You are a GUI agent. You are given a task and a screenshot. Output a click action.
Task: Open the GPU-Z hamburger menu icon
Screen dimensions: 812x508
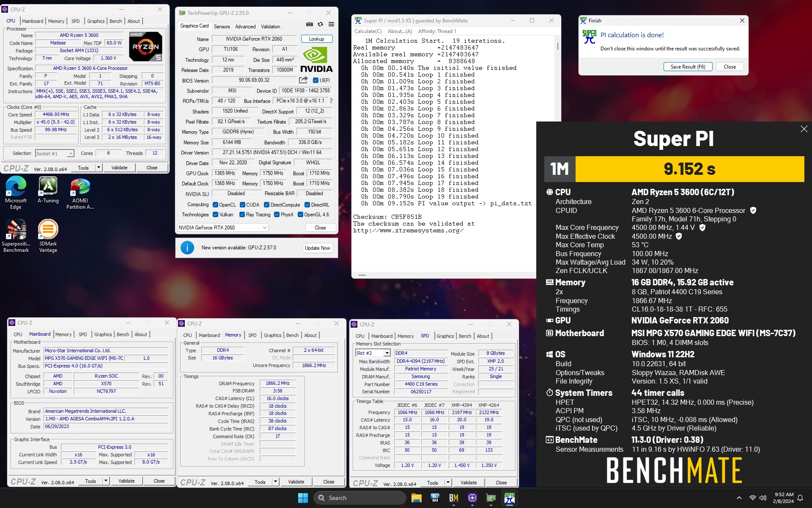[331, 25]
